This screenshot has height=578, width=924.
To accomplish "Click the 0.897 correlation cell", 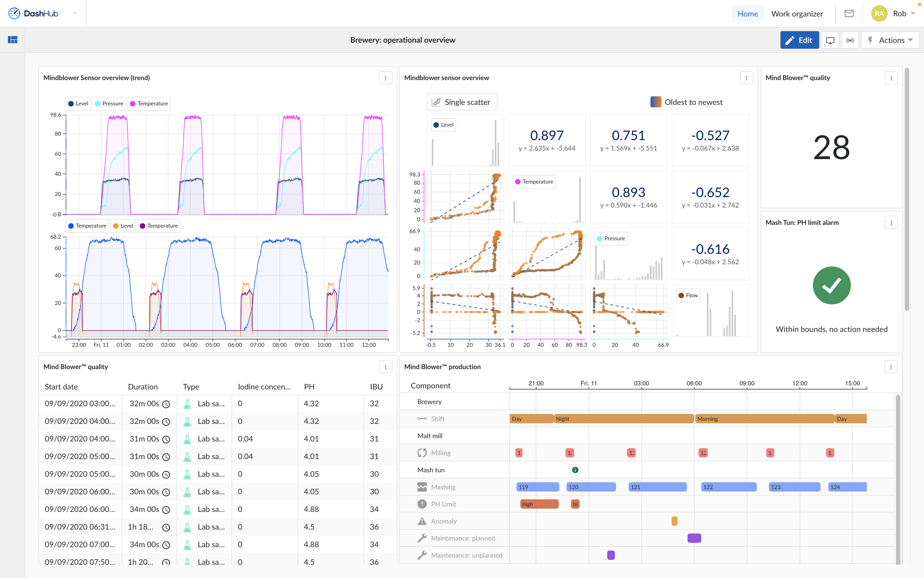I will point(547,140).
